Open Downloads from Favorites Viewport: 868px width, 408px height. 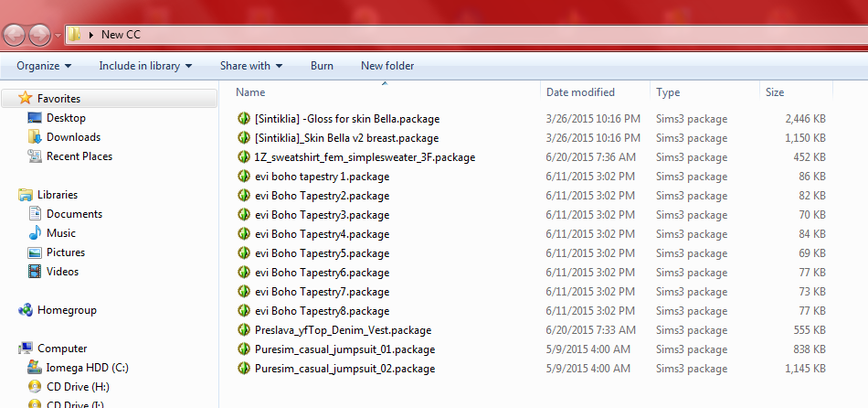tap(74, 137)
